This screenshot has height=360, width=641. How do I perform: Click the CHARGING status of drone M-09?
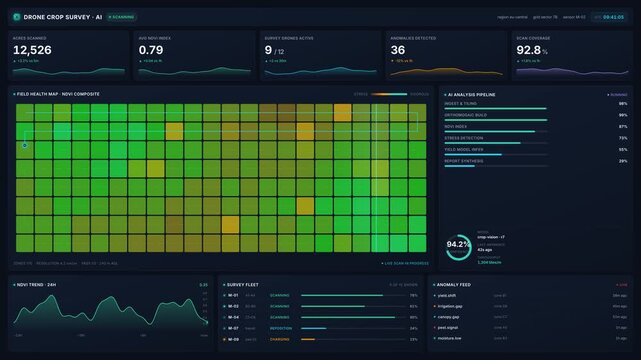coord(280,339)
